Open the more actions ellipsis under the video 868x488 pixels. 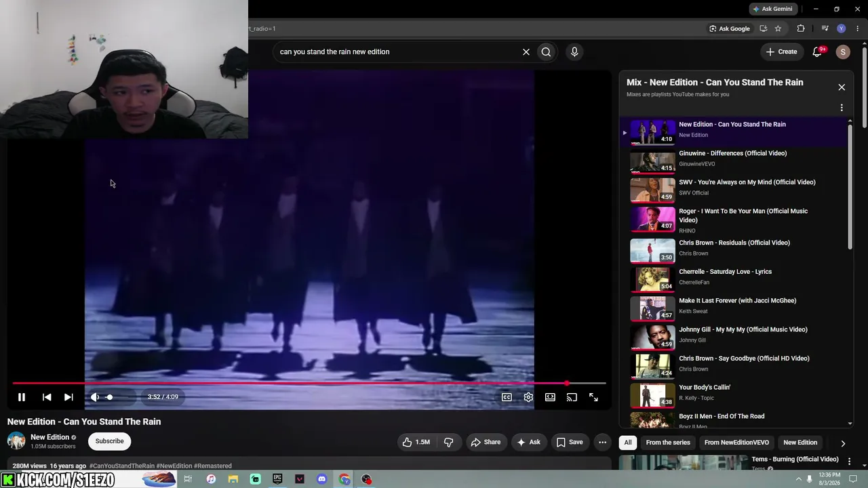(602, 442)
